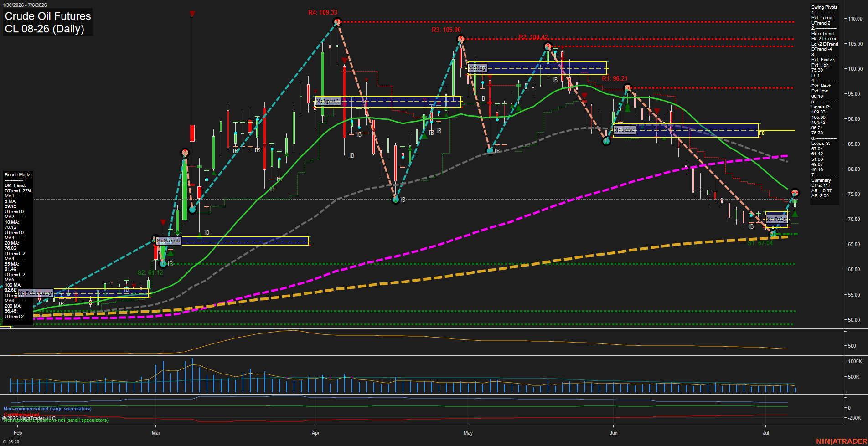Click the R2 swing pivot high marker
The height and width of the screenshot is (446, 868).
click(x=548, y=46)
